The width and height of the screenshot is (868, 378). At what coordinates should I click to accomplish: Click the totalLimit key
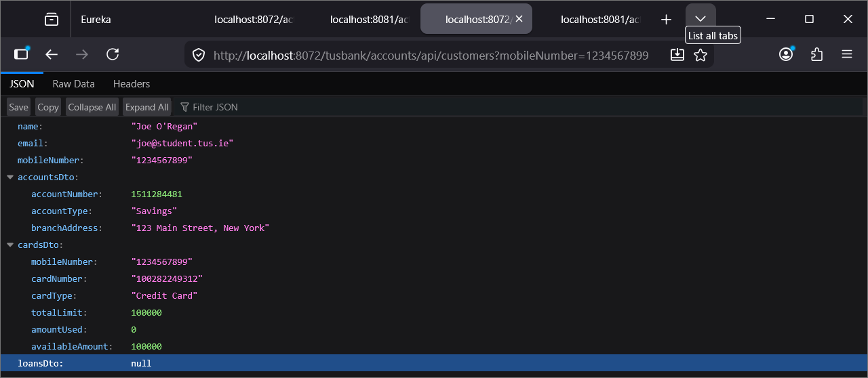click(x=59, y=312)
